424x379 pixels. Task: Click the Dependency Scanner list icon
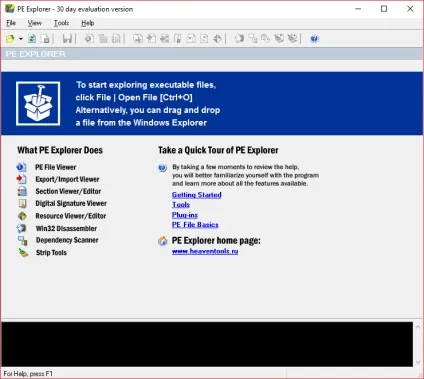(x=23, y=240)
